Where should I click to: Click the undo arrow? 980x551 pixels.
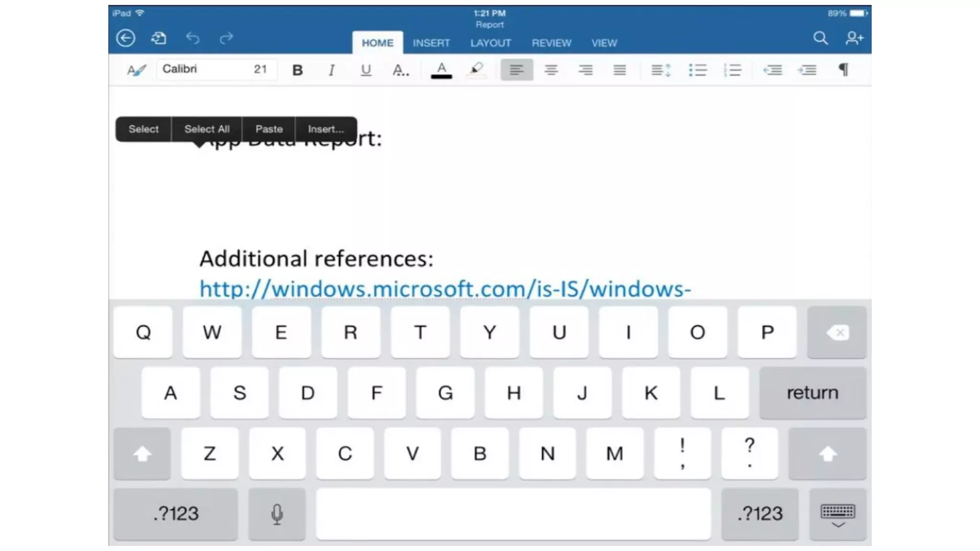[192, 38]
